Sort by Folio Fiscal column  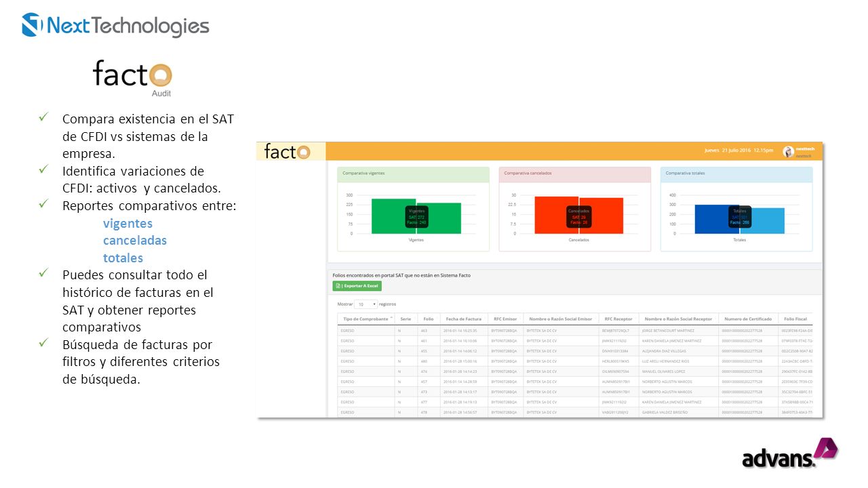tap(795, 319)
